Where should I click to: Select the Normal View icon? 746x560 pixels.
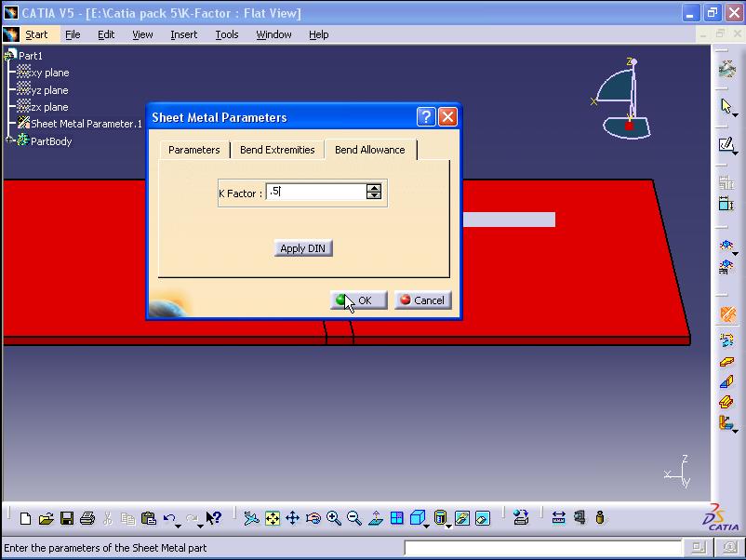pyautogui.click(x=377, y=518)
